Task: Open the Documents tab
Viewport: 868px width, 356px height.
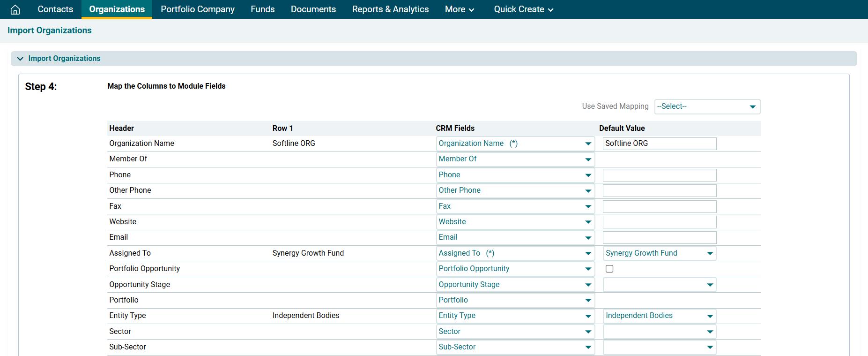Action: 313,9
